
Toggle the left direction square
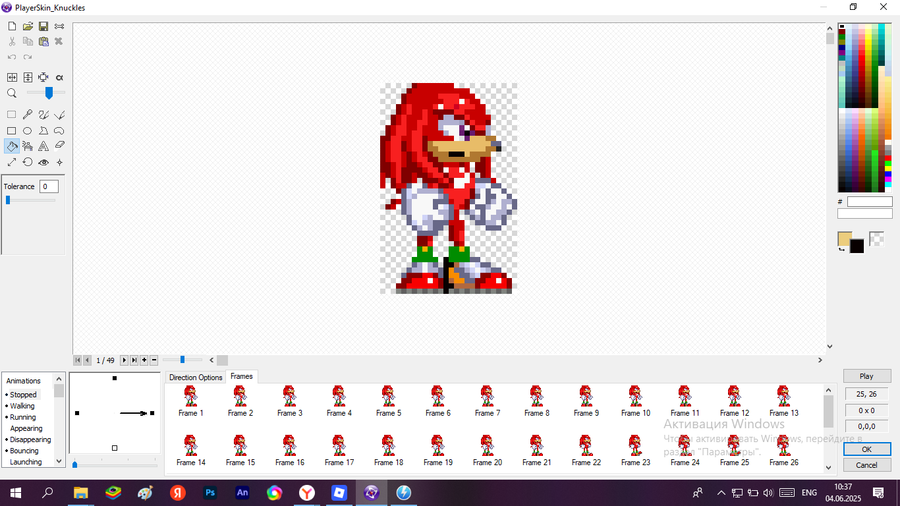(x=77, y=413)
